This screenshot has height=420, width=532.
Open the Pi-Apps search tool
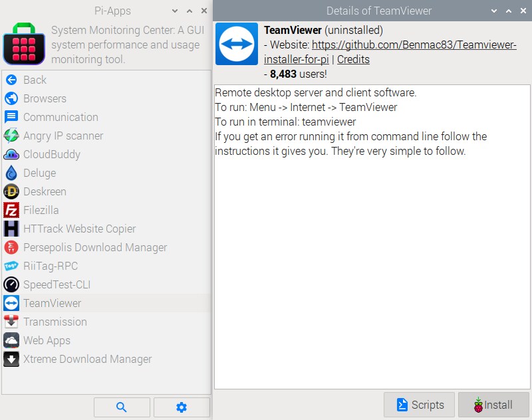tap(122, 407)
